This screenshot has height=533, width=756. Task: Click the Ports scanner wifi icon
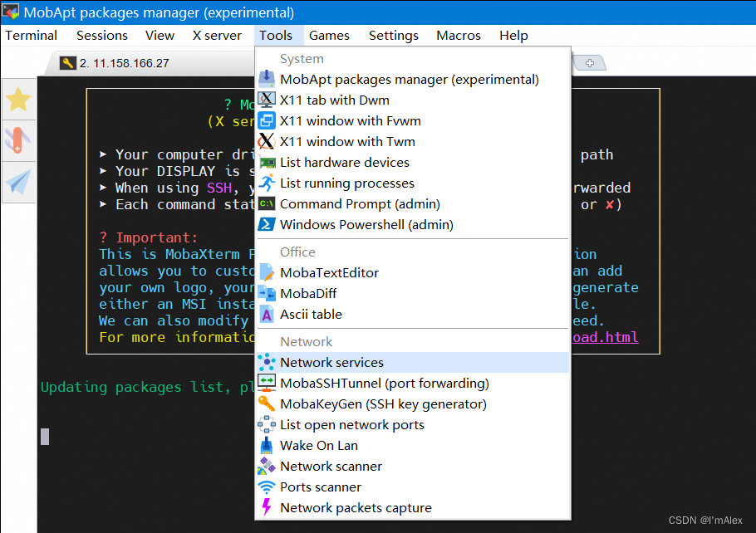(x=267, y=487)
